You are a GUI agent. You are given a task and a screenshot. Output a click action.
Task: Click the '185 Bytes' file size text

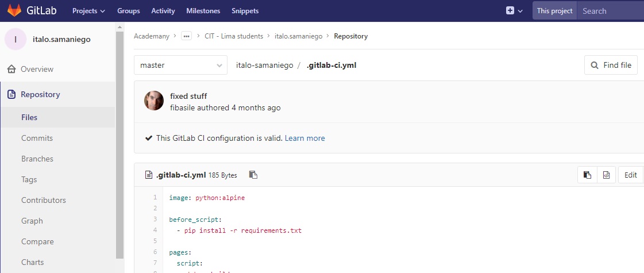(x=222, y=175)
